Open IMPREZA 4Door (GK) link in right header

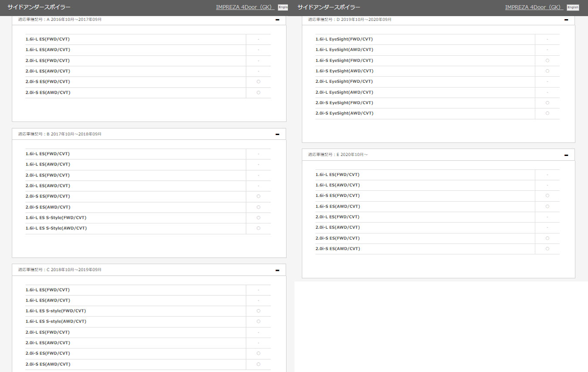pos(534,7)
